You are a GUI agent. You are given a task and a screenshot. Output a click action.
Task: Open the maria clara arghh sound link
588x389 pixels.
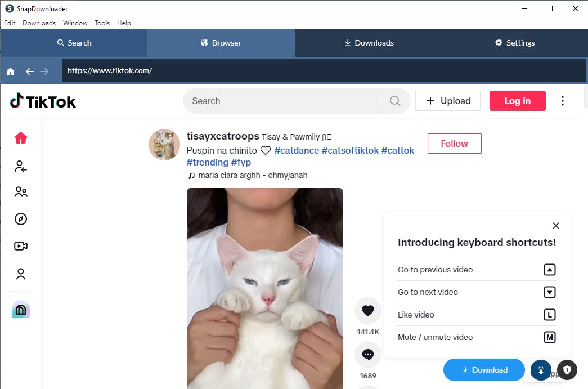pyautogui.click(x=248, y=175)
